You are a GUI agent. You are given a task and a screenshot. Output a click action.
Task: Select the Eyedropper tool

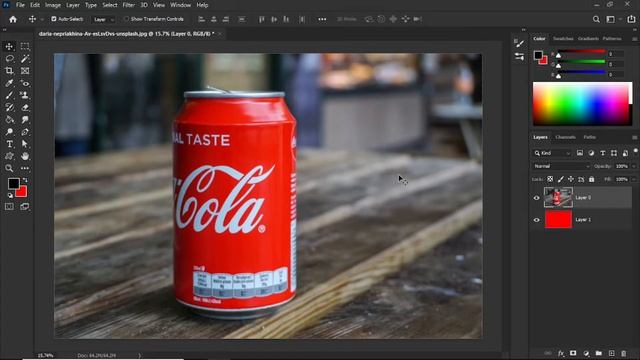(x=9, y=83)
